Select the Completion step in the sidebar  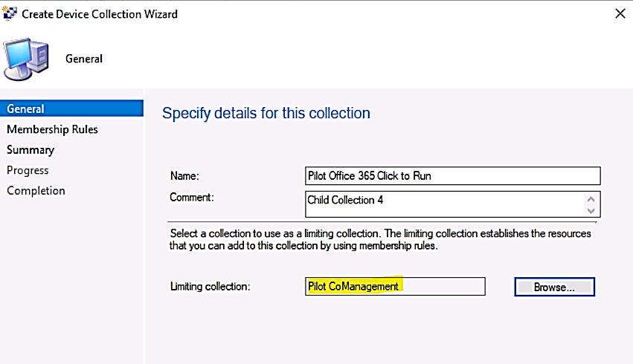(36, 191)
